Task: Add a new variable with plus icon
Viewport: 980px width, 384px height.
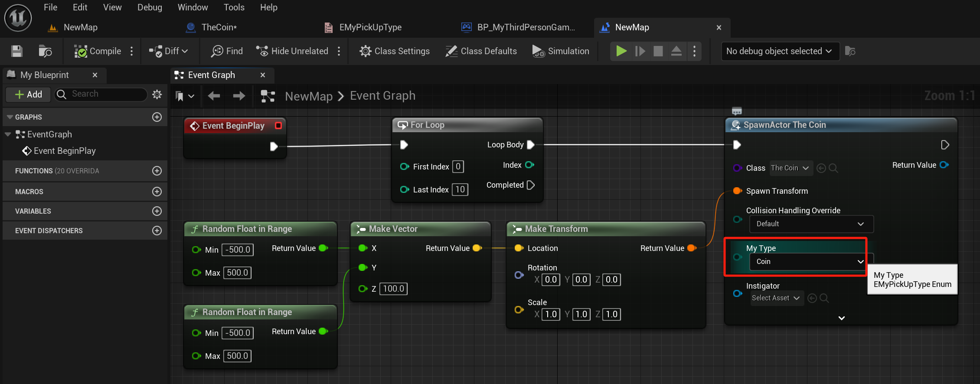Action: [157, 211]
